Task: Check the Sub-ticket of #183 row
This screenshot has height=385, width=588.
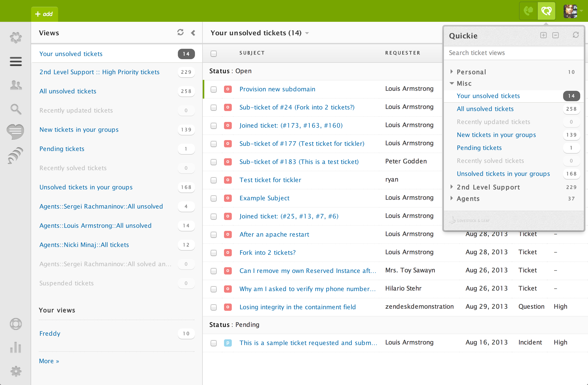Action: pyautogui.click(x=214, y=162)
